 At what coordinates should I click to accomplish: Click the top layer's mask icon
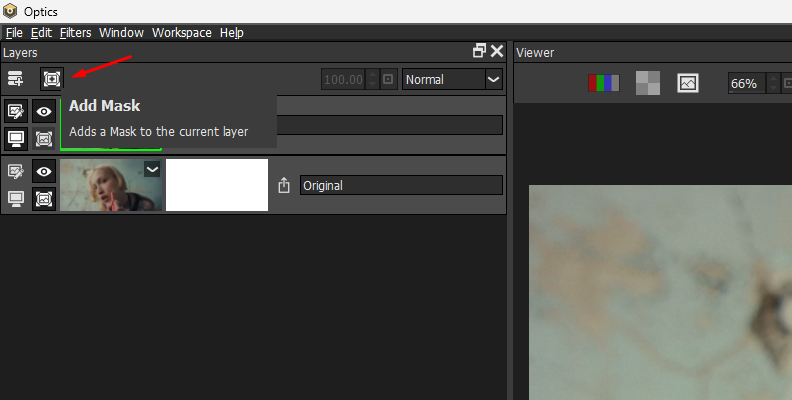tap(44, 138)
